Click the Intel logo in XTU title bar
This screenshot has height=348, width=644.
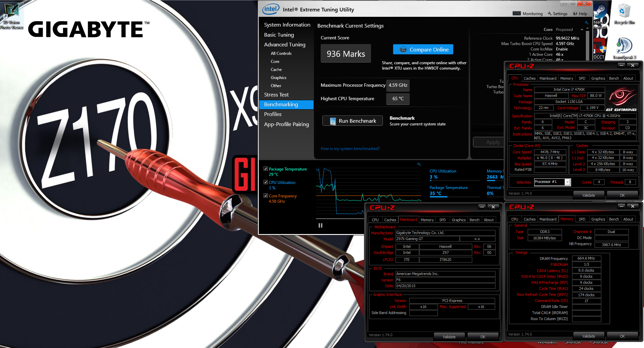pyautogui.click(x=271, y=9)
